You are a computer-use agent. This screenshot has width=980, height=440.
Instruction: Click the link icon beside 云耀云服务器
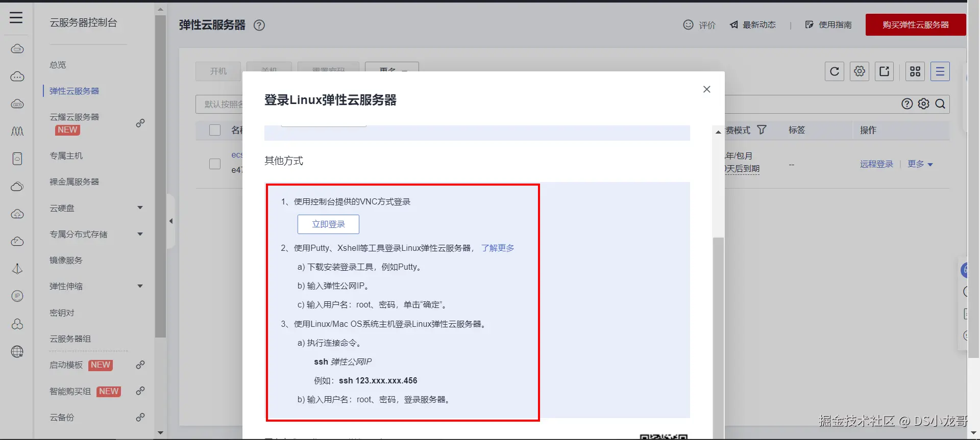tap(140, 123)
